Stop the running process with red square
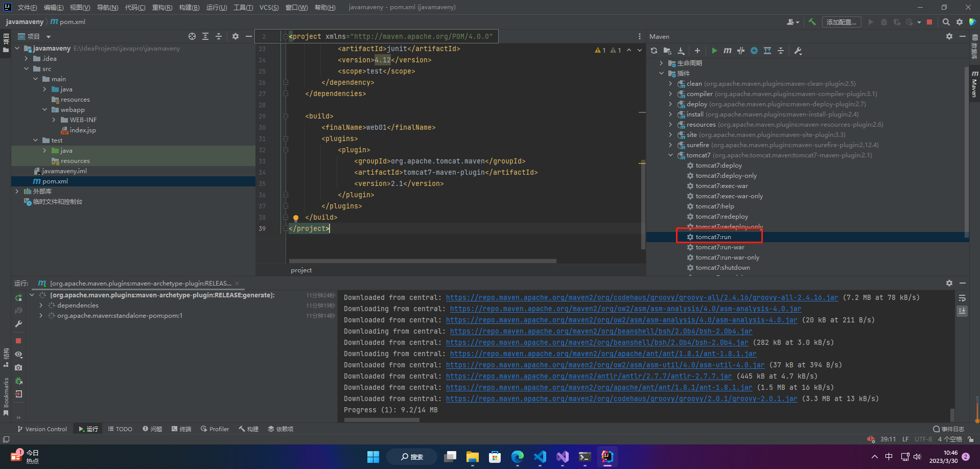 [x=18, y=341]
